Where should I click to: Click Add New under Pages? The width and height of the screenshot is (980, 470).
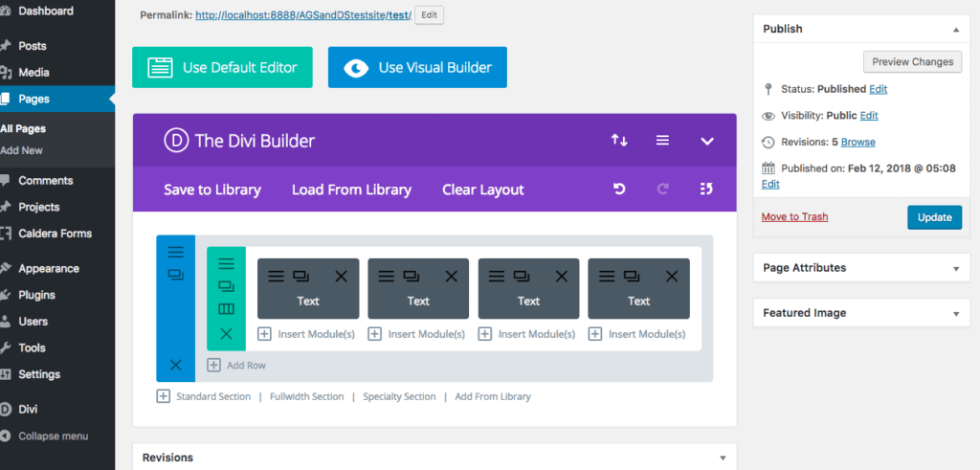coord(22,150)
